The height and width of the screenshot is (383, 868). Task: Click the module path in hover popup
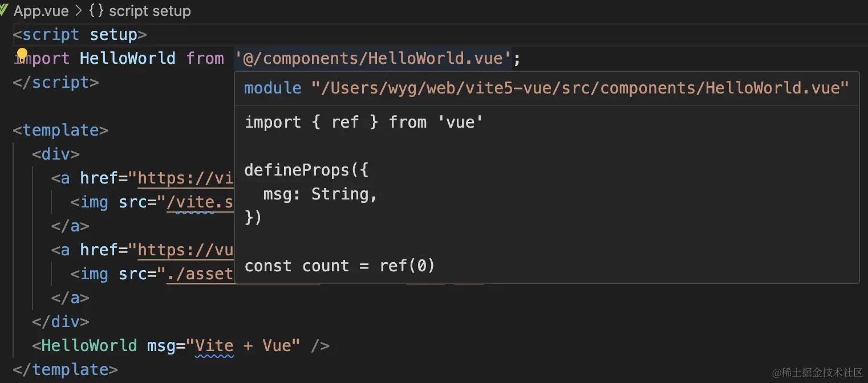click(579, 88)
